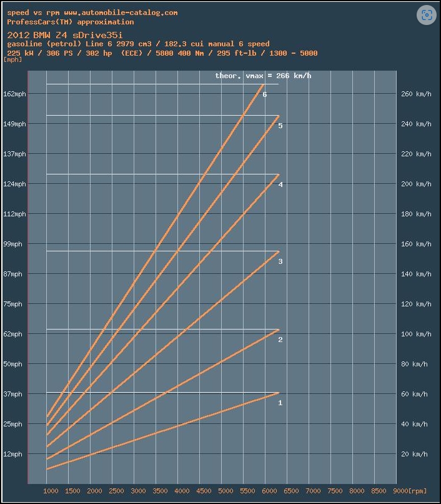
Task: Click the "2012 BMW Z4 sDrive35i" title
Action: [x=64, y=35]
